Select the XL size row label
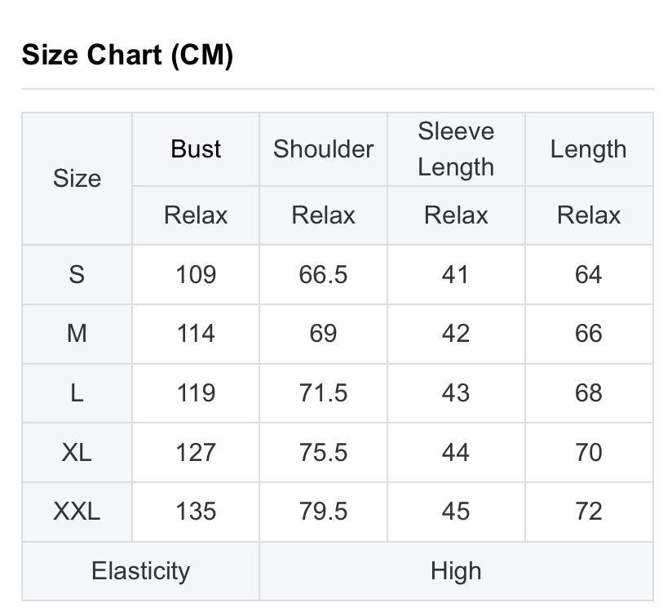 click(77, 452)
